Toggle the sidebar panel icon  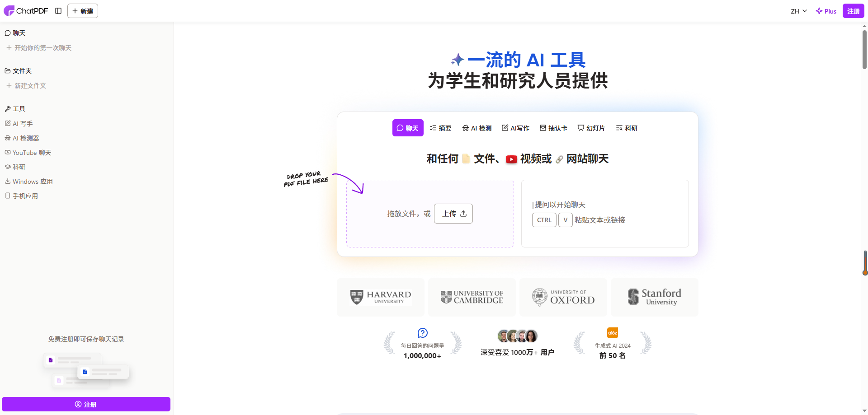pyautogui.click(x=58, y=11)
